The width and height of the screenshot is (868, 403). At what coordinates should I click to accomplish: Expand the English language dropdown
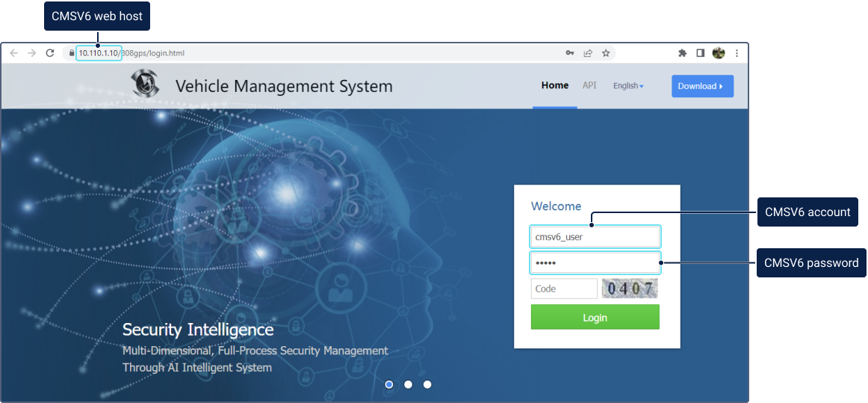point(628,86)
